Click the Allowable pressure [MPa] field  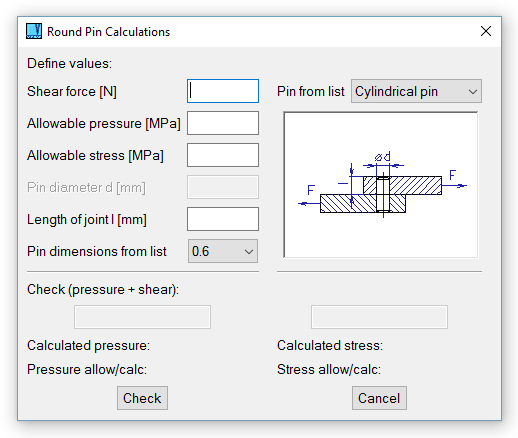(223, 123)
